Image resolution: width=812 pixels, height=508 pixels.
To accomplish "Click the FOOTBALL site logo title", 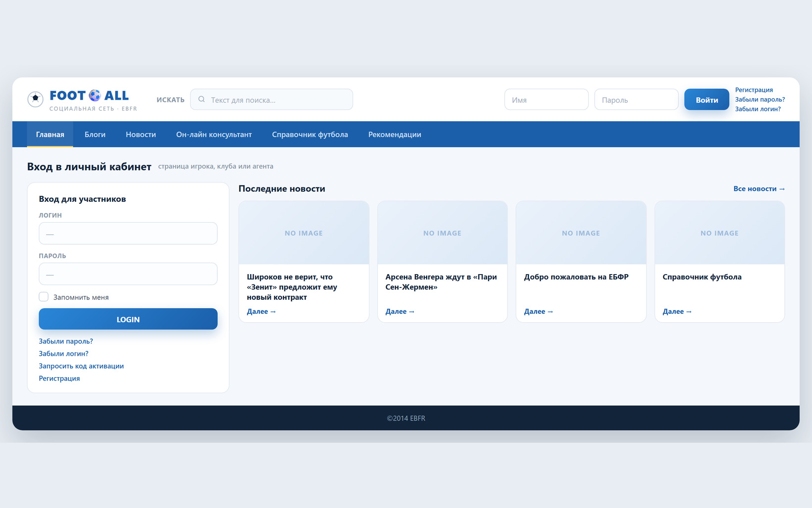I will pos(89,95).
